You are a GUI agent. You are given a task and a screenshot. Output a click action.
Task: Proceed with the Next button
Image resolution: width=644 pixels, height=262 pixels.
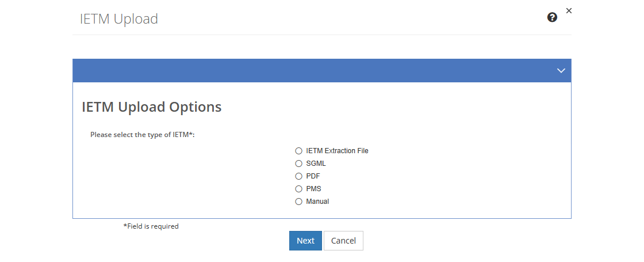click(305, 241)
